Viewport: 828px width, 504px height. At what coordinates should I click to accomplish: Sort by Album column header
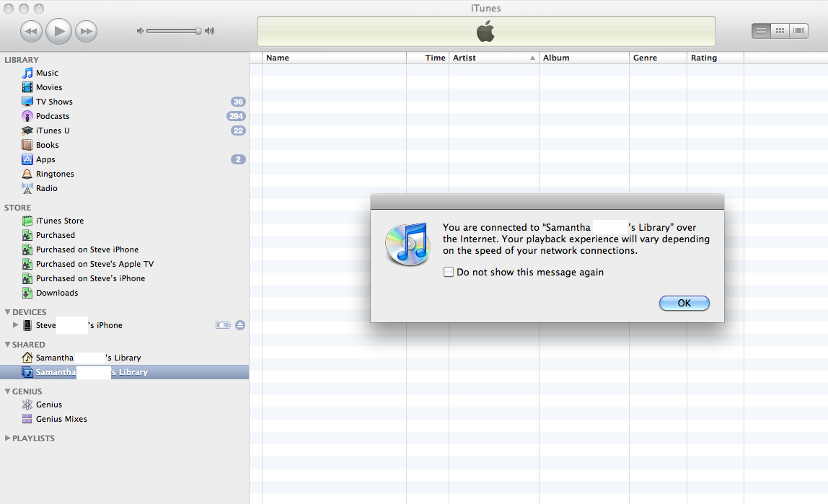point(584,58)
